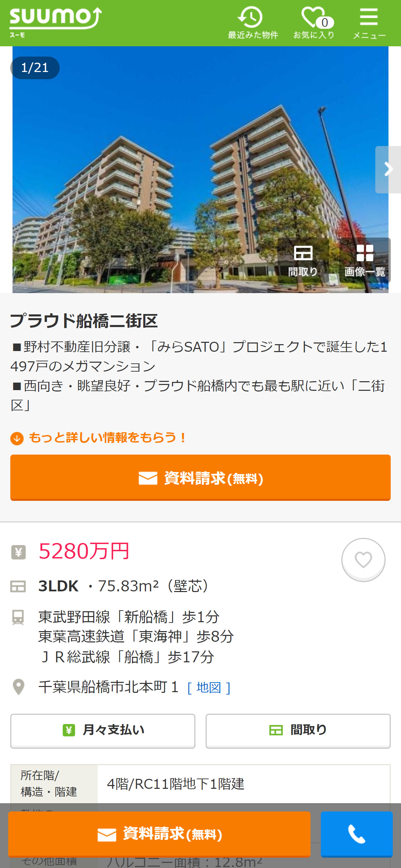Image resolution: width=401 pixels, height=868 pixels.
Task: Open the monthly payment tab
Action: (x=103, y=731)
